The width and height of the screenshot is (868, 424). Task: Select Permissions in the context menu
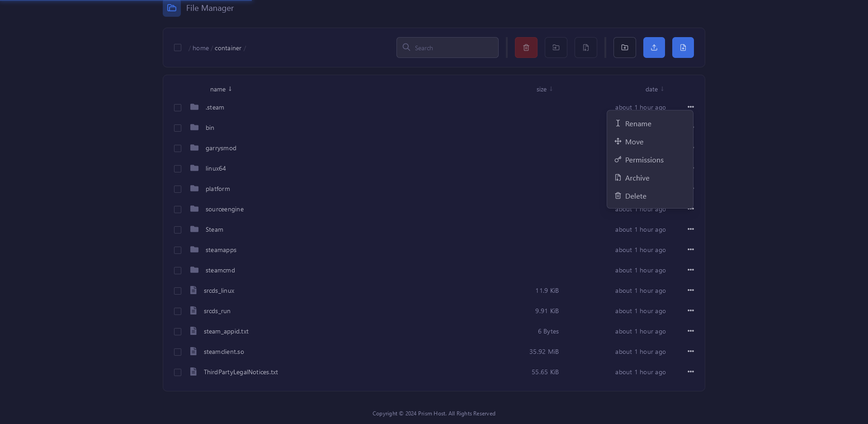[644, 160]
